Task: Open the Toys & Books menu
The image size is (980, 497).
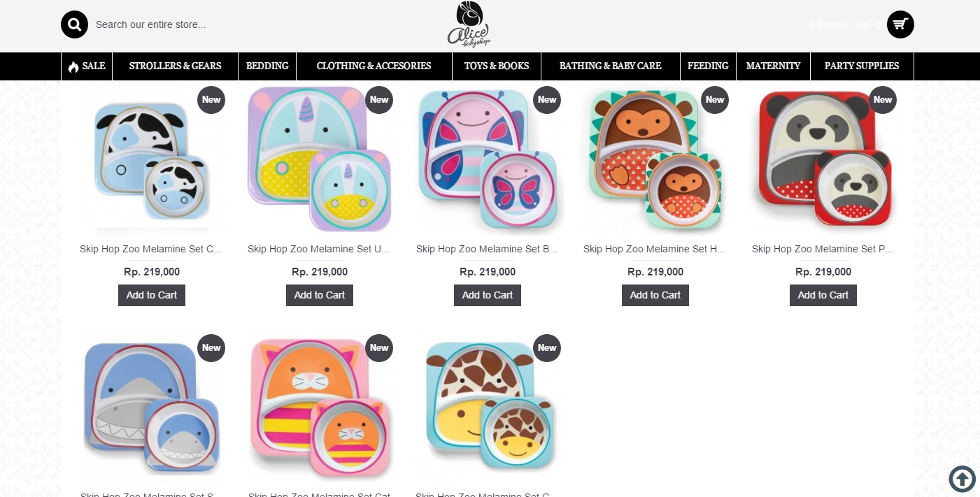Action: click(x=497, y=66)
